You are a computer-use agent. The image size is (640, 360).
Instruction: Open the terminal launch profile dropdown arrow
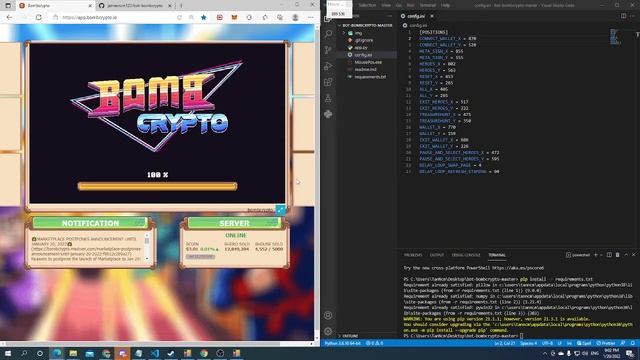601,255
